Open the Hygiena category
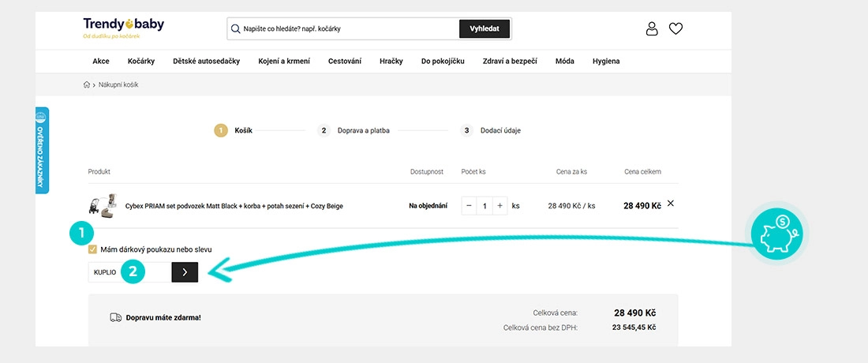 pos(606,62)
